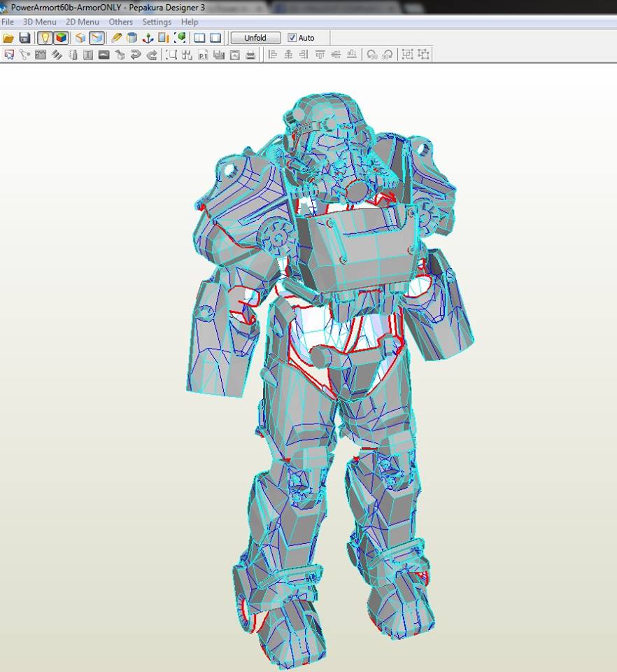The height and width of the screenshot is (672, 617).
Task: Click the dashed selection rectangle icon
Action: [x=171, y=55]
